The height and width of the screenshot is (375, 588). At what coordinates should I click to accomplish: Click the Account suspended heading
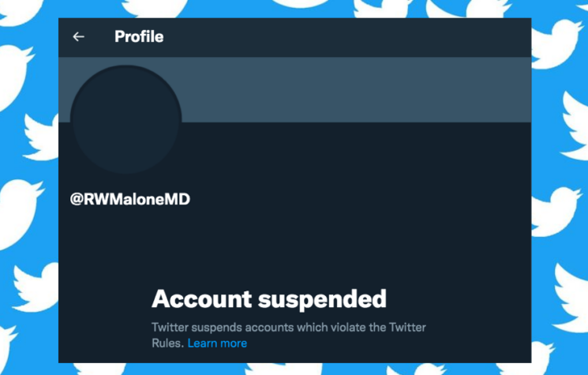(x=269, y=299)
